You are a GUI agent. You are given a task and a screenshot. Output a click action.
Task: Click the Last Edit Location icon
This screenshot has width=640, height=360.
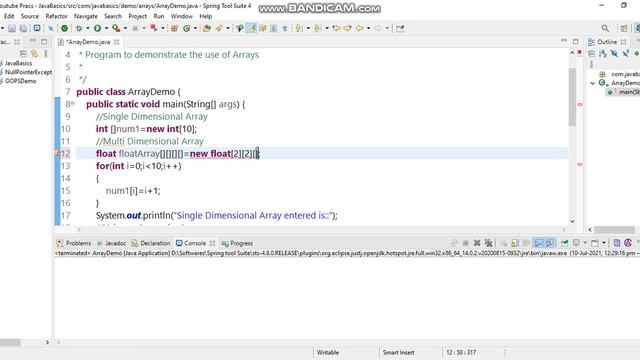[x=336, y=28]
